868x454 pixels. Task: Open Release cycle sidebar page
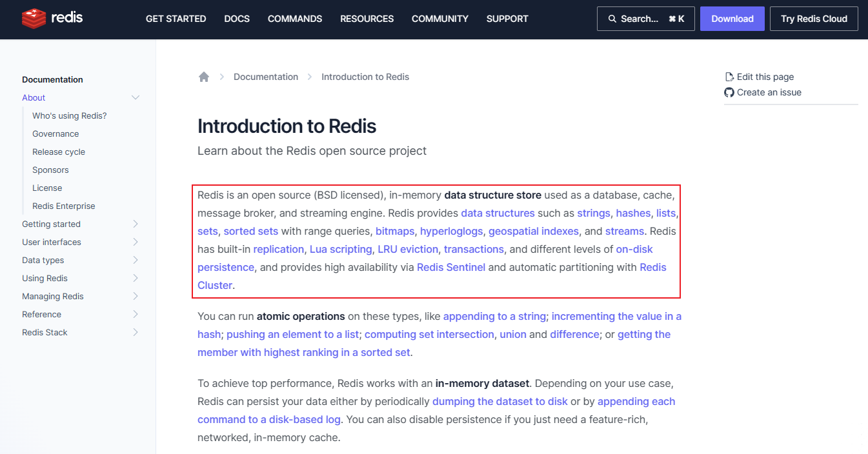(59, 152)
